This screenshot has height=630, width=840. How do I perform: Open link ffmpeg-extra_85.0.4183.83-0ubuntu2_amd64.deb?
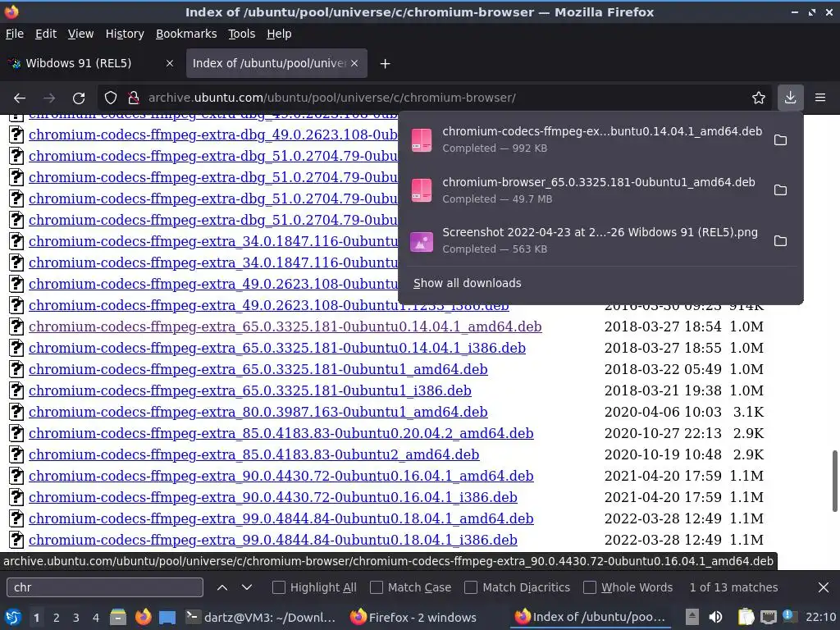pos(254,454)
